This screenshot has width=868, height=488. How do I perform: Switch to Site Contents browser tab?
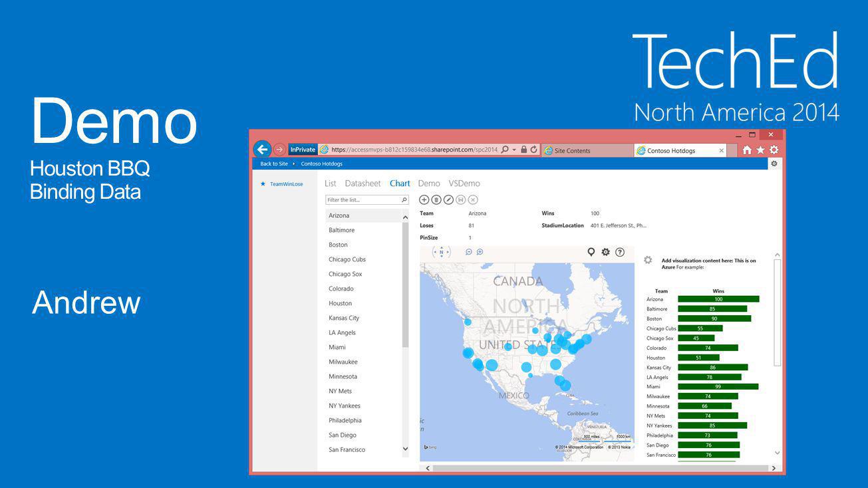coord(587,151)
